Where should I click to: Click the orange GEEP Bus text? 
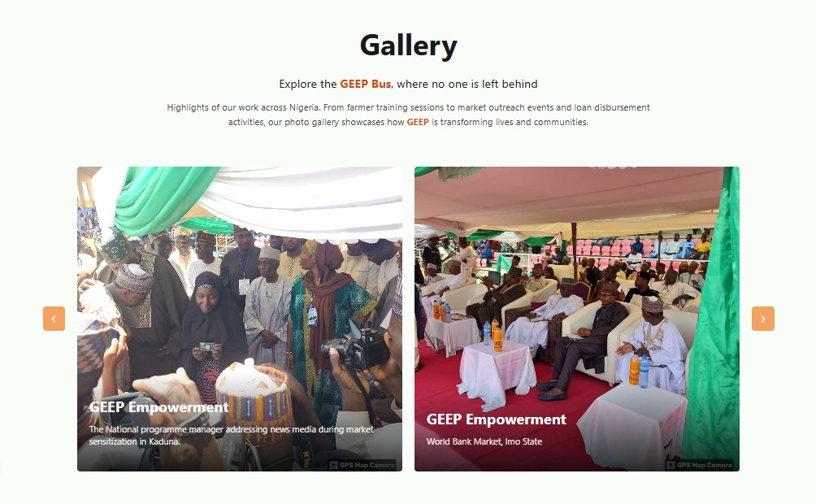tap(365, 84)
